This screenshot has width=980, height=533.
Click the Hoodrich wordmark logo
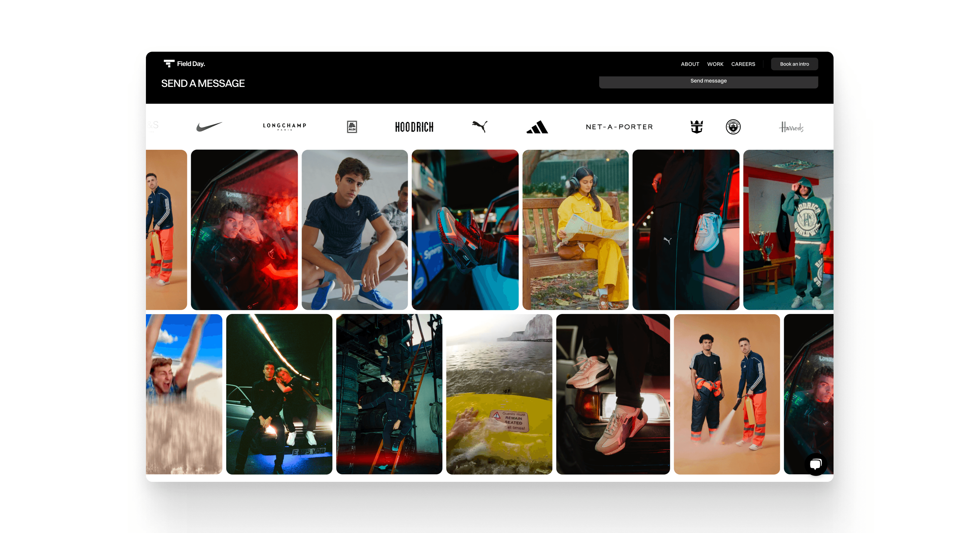[414, 127]
